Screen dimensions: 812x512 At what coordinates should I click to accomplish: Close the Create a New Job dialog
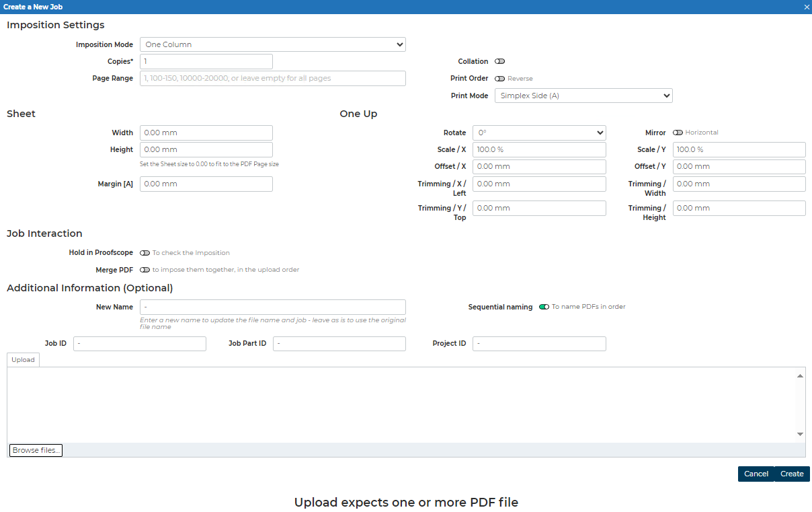(807, 7)
